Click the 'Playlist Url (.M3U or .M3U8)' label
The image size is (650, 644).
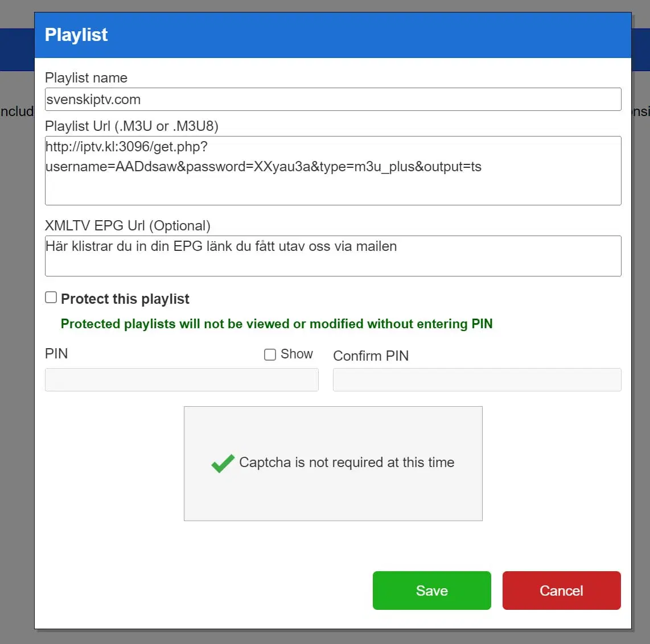[131, 126]
